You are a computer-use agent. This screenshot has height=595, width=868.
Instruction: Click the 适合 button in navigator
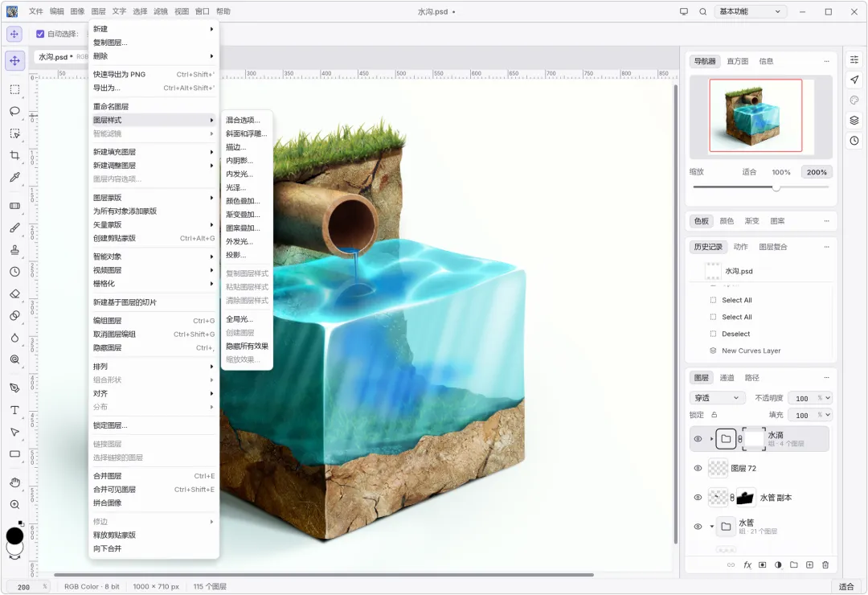749,172
